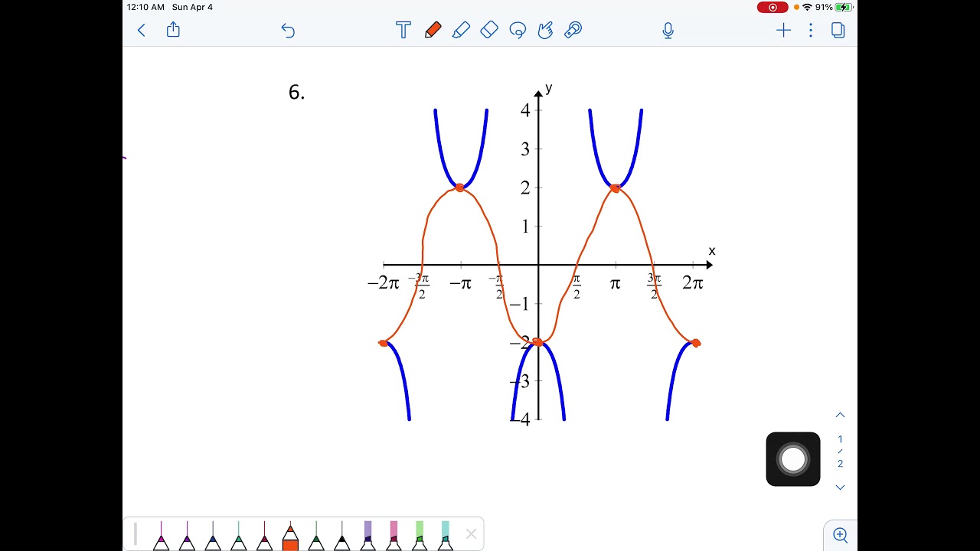Screen dimensions: 980x551
Task: Open the three-dot more options menu
Action: pos(811,30)
